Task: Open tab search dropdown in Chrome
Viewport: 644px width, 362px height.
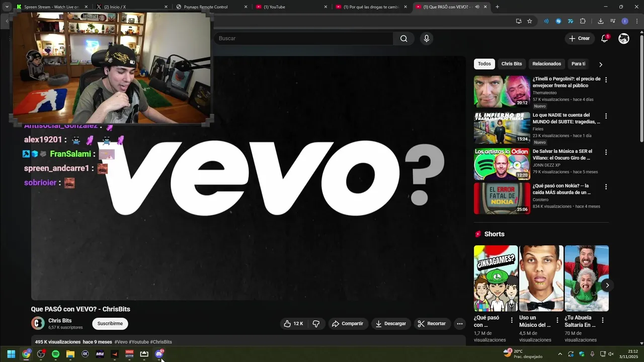Action: click(7, 7)
